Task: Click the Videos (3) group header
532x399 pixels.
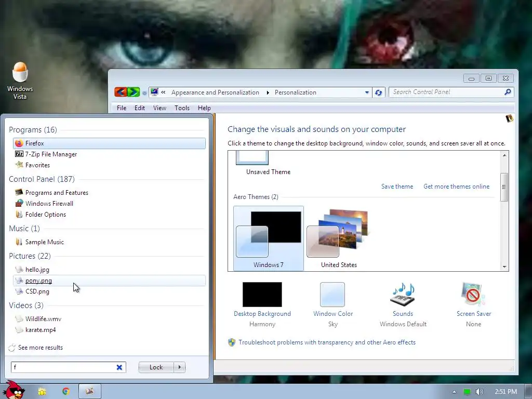Action: click(x=26, y=305)
